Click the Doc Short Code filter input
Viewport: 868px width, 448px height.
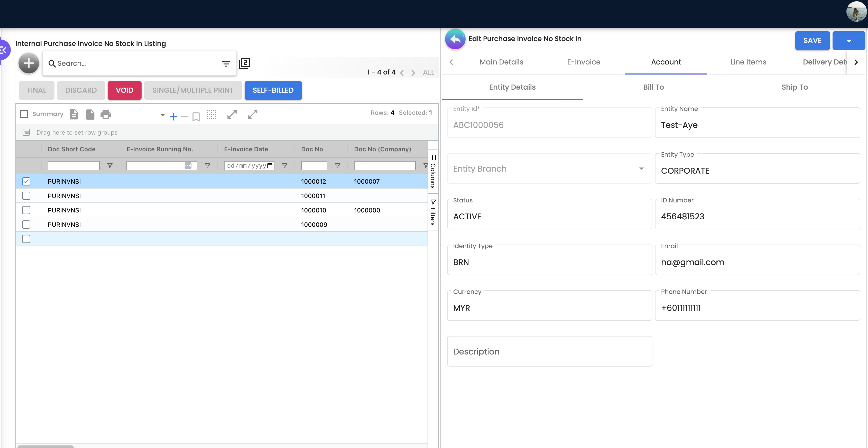pyautogui.click(x=73, y=165)
